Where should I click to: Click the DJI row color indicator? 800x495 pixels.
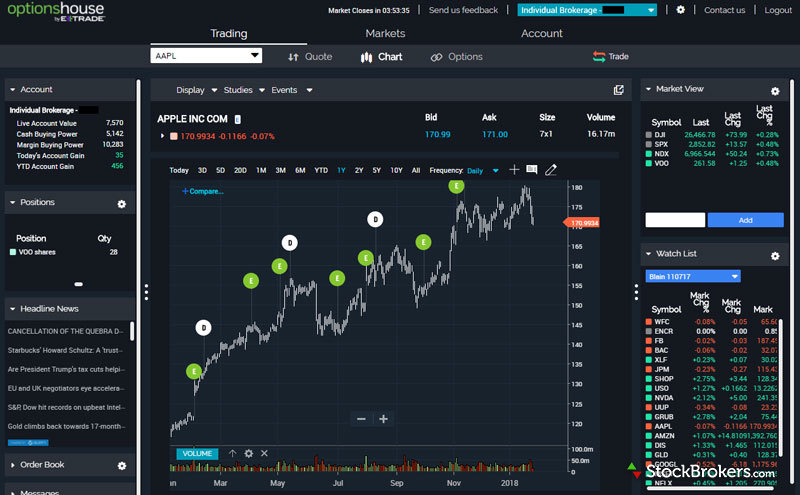pyautogui.click(x=648, y=135)
